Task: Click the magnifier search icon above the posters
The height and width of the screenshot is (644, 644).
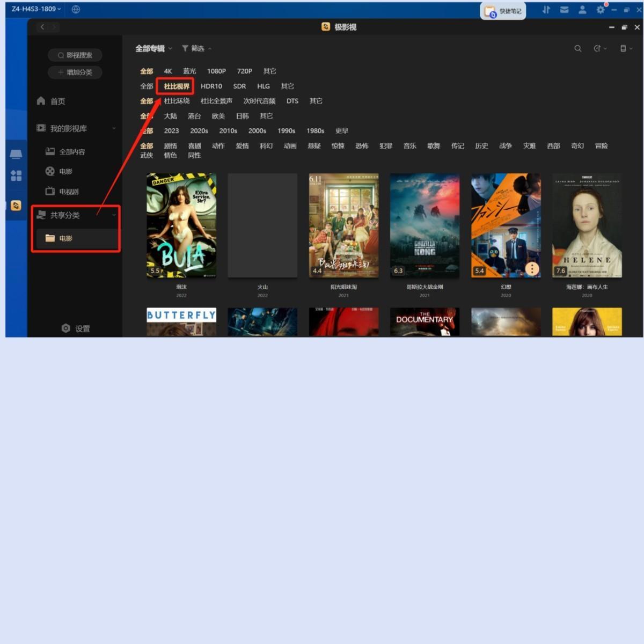Action: click(x=578, y=48)
